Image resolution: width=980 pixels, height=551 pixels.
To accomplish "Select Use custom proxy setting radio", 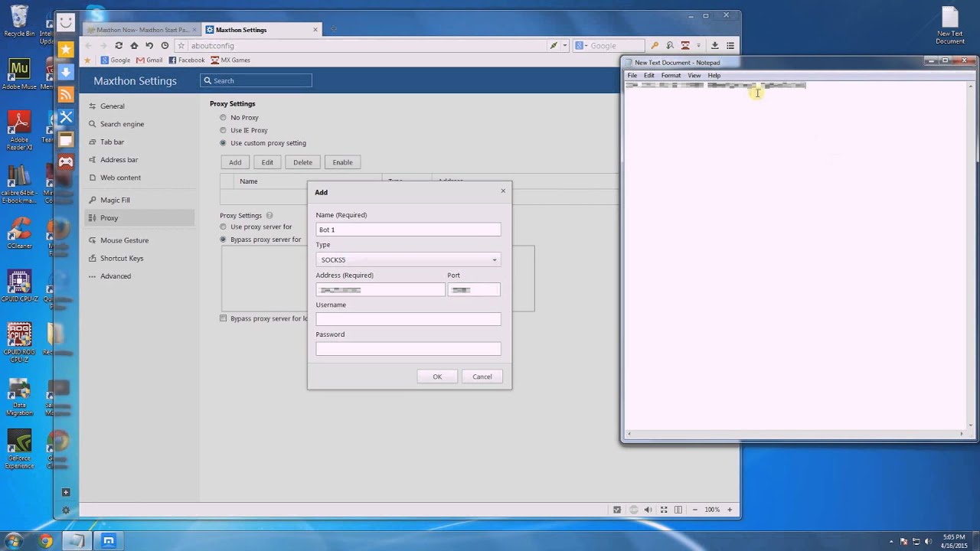I will click(x=224, y=143).
